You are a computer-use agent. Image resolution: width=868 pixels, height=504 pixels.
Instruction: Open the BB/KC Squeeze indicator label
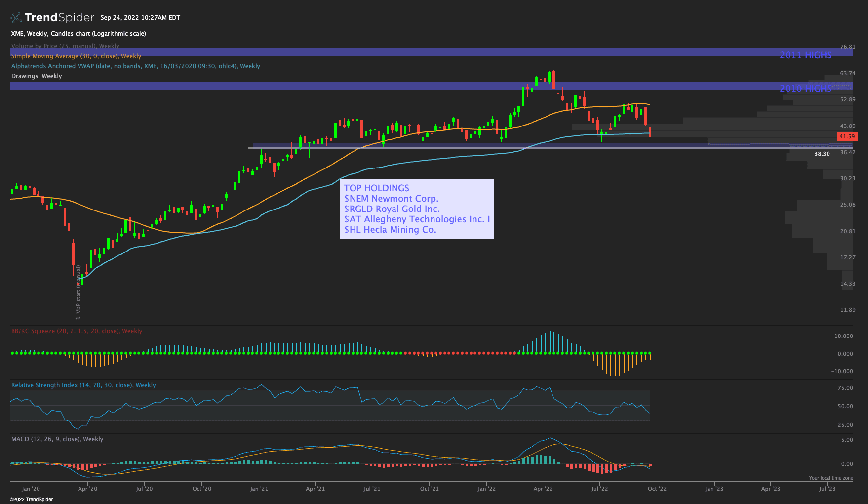(77, 331)
